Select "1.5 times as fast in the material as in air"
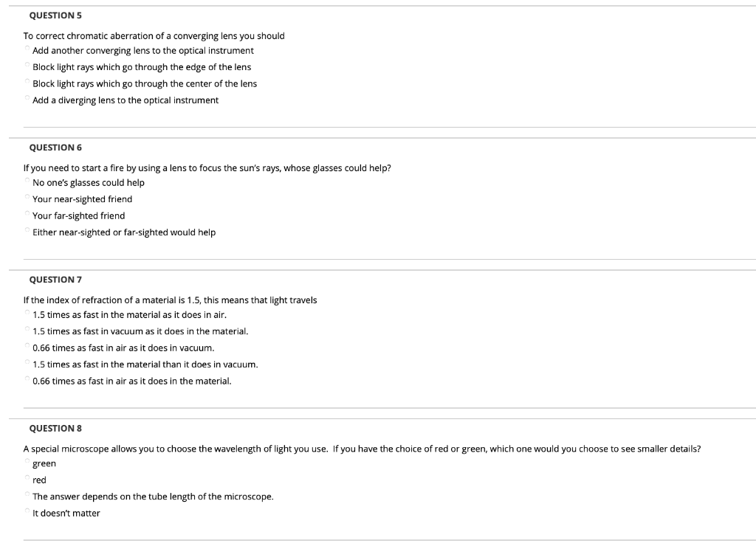Screen dimensions: 756x546 [27, 314]
